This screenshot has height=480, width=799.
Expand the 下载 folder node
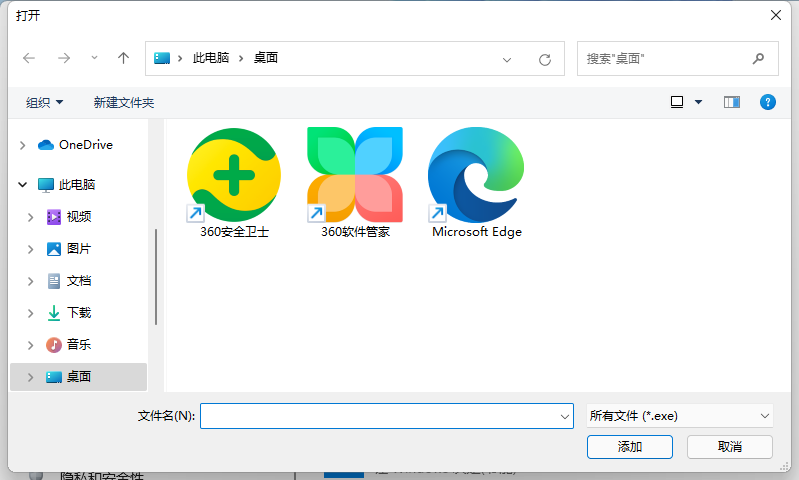(31, 313)
